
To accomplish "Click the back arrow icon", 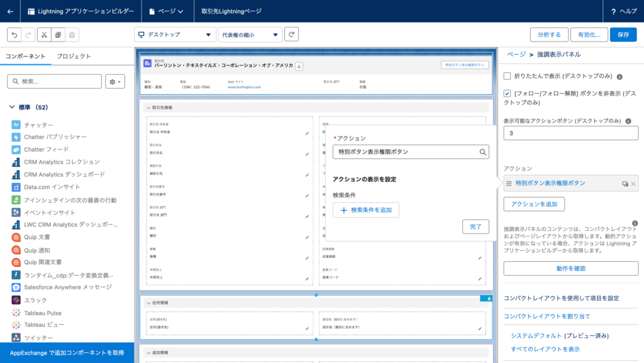I will (x=10, y=11).
